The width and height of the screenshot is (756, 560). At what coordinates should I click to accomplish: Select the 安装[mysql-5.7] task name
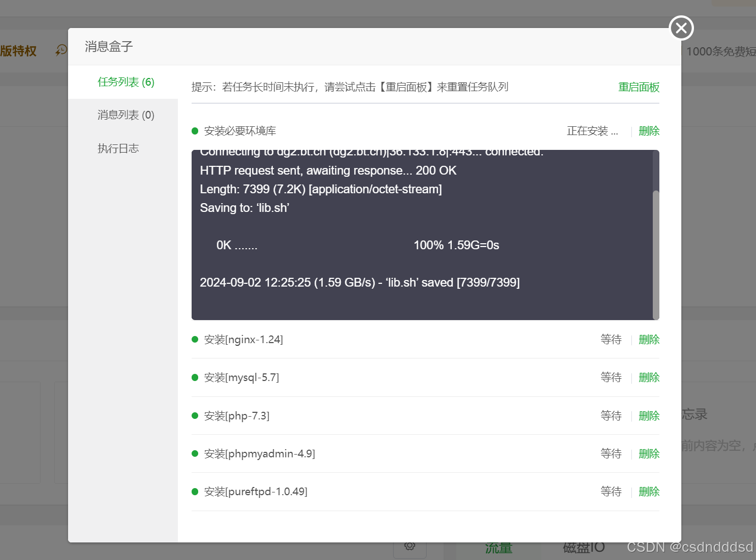point(242,378)
